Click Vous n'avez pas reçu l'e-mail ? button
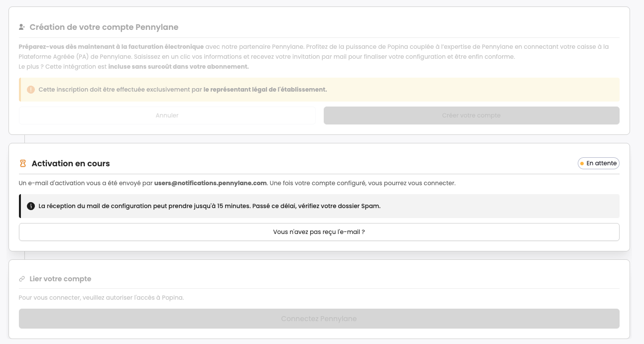This screenshot has width=644, height=344. click(319, 232)
